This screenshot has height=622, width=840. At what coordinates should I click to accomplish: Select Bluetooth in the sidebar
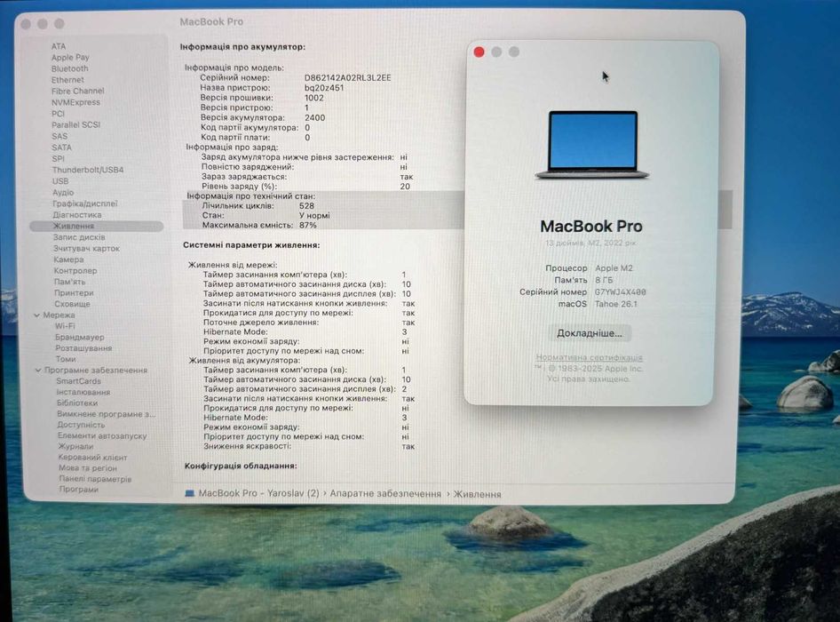[x=69, y=68]
